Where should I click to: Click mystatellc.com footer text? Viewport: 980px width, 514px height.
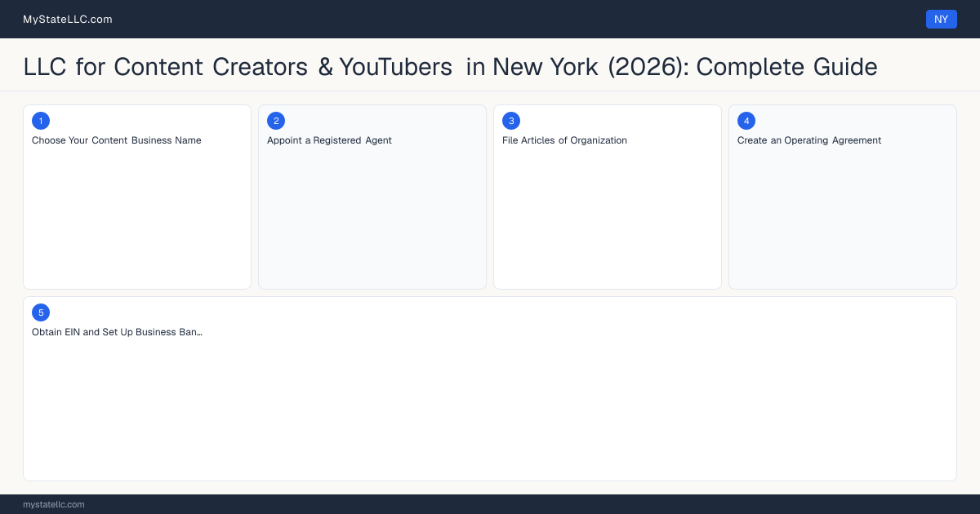[54, 504]
